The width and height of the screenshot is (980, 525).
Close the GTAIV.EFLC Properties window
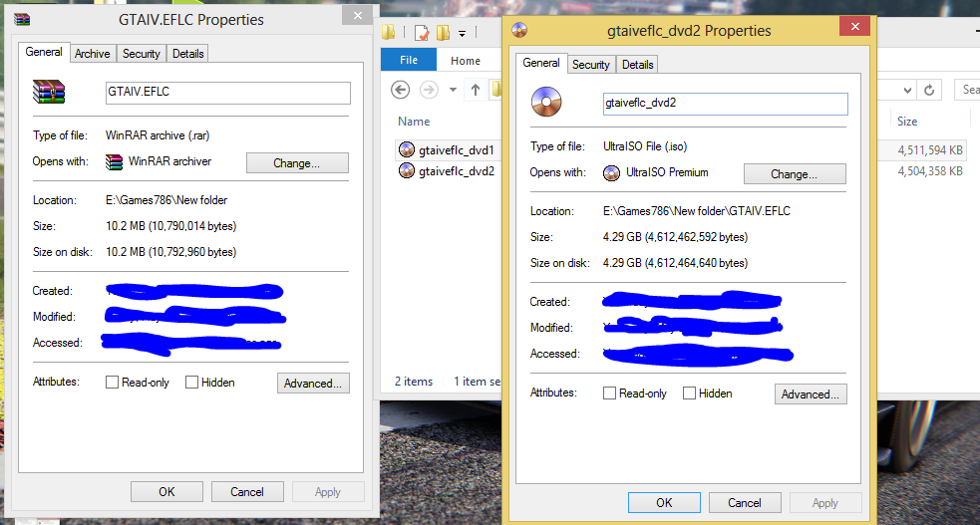[358, 16]
